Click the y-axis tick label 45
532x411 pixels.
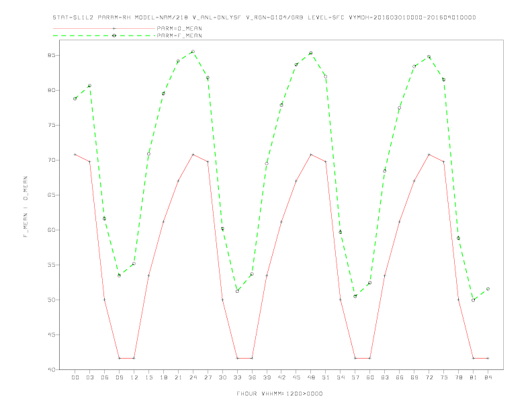tap(52, 334)
